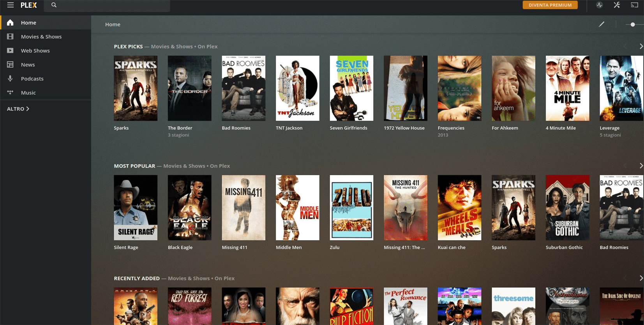Open the TNT Jackson poster
Image resolution: width=644 pixels, height=325 pixels.
point(297,88)
